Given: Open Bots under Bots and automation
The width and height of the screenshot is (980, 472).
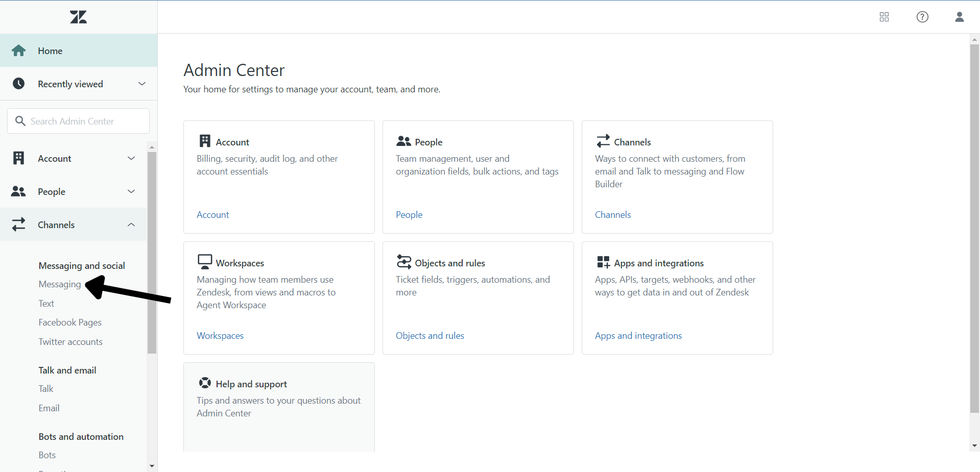Looking at the screenshot, I should point(47,455).
